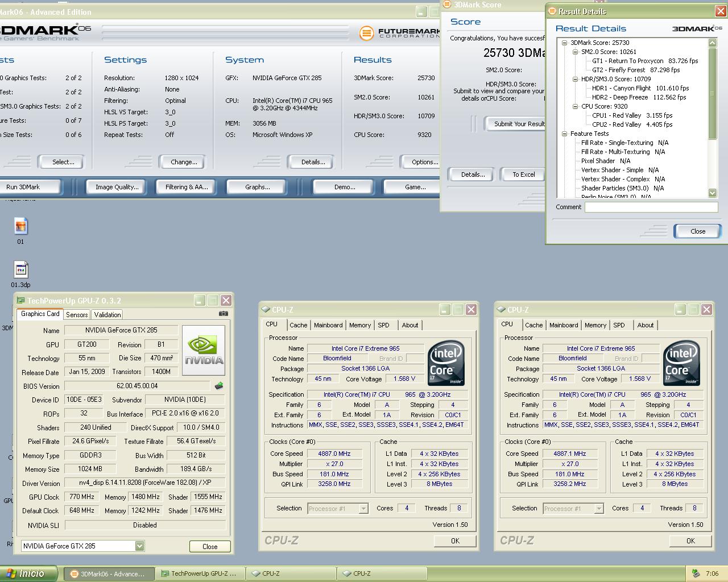Close the Result Details dialog with Close button
The image size is (728, 582).
[698, 231]
